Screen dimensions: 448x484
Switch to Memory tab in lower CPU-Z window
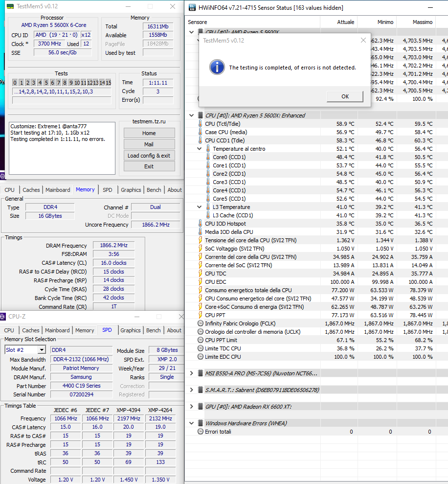[85, 330]
